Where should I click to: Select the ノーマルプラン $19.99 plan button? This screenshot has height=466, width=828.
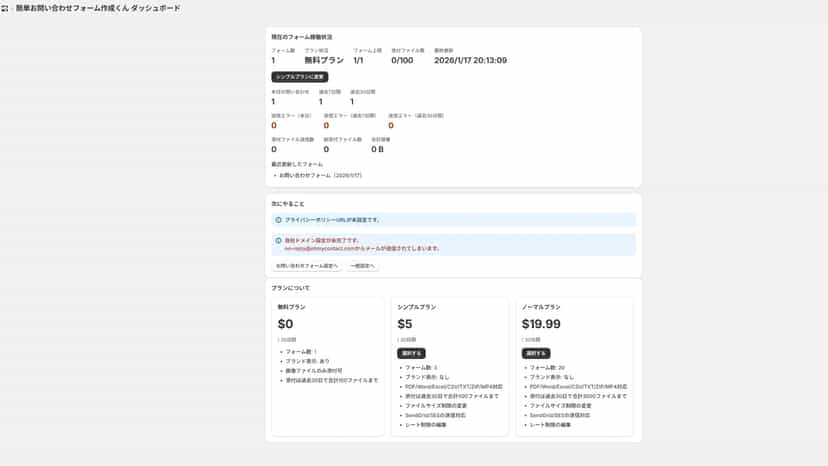click(x=536, y=353)
